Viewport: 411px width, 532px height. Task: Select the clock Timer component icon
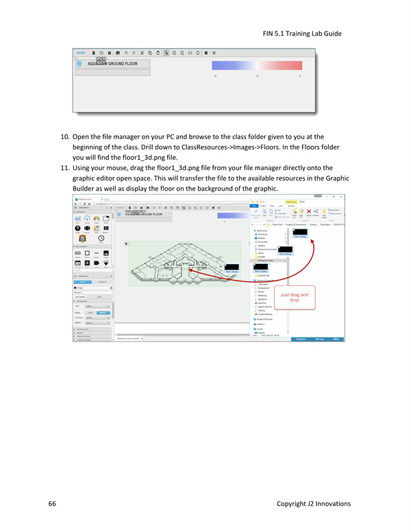(x=101, y=238)
